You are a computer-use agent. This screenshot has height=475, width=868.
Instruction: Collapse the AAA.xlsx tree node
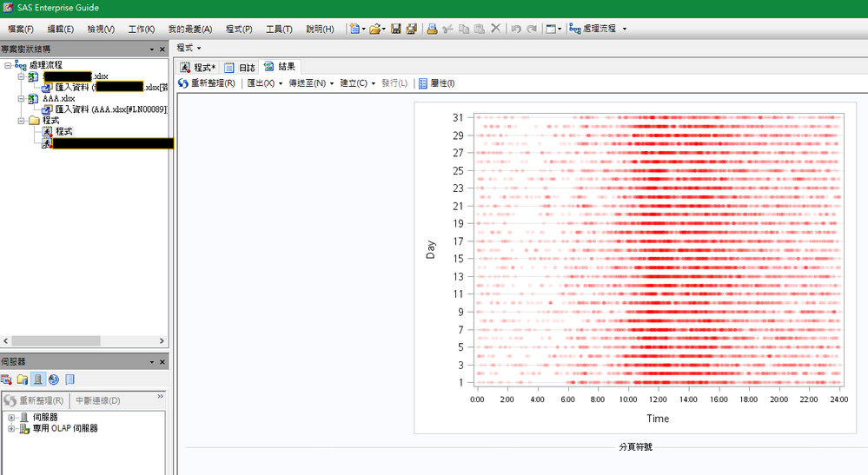click(x=21, y=98)
